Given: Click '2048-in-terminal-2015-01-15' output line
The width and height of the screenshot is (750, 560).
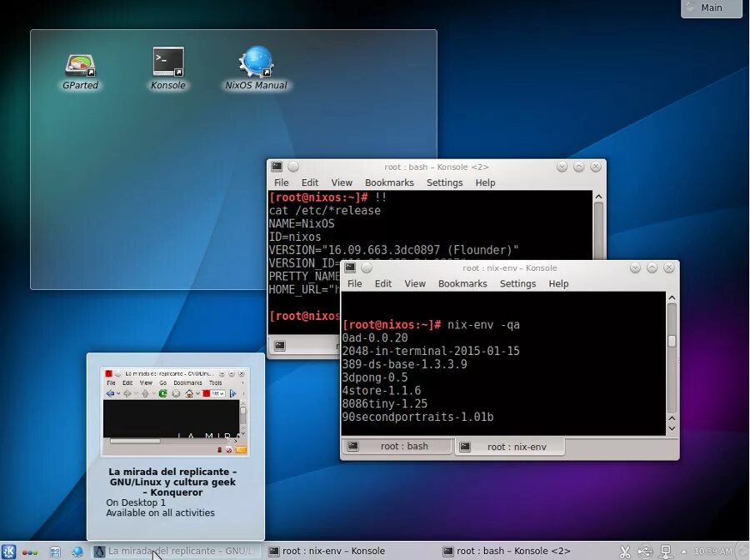Looking at the screenshot, I should (x=431, y=351).
